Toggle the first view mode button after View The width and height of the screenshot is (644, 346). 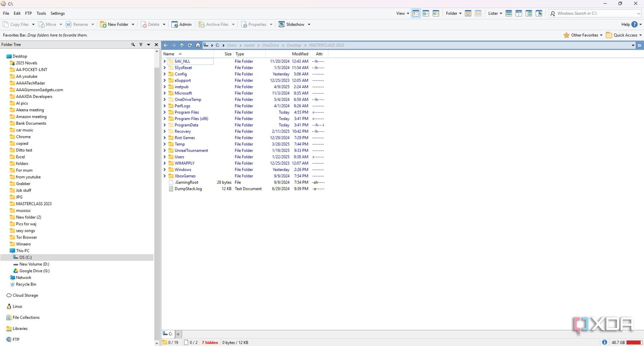tap(416, 13)
